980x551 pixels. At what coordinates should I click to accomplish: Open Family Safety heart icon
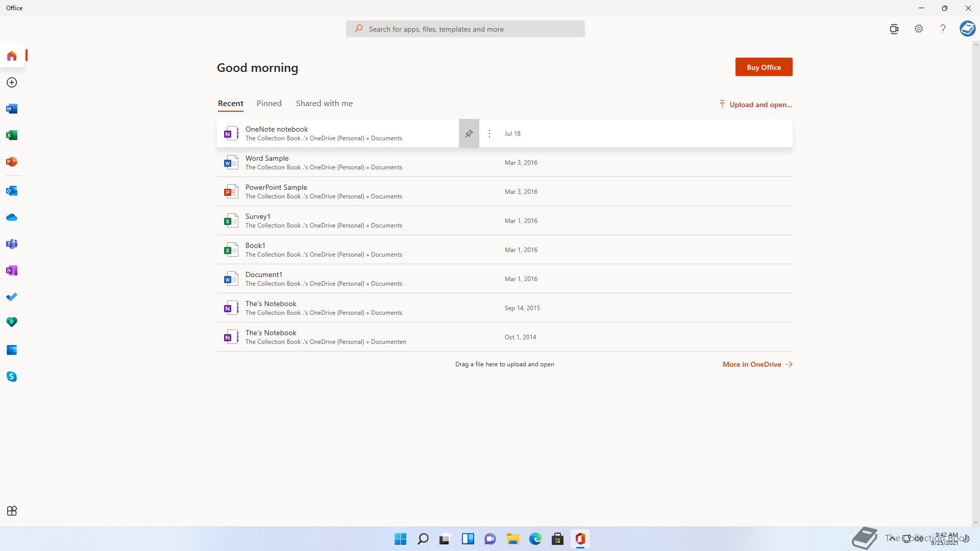[12, 322]
